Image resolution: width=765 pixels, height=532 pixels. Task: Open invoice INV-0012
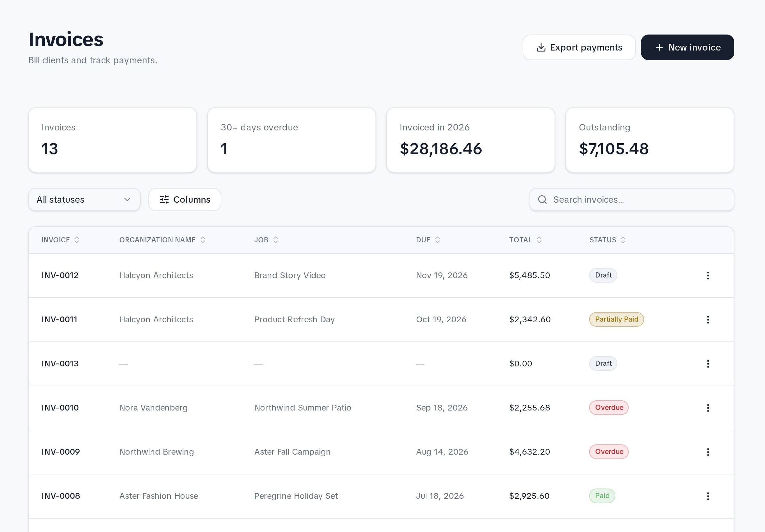tap(60, 276)
